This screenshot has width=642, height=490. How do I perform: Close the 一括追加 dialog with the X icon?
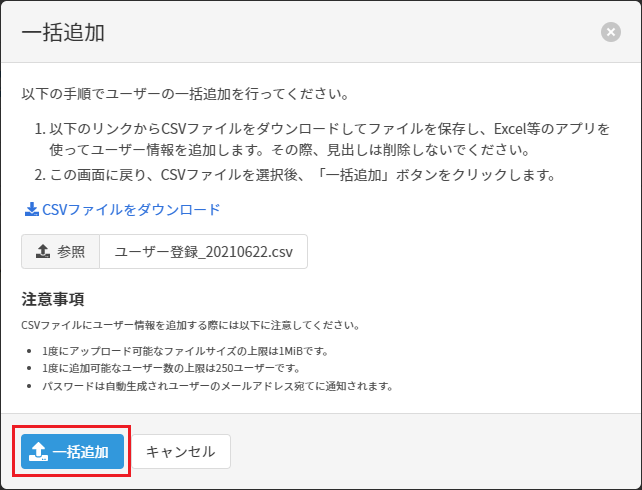[611, 32]
